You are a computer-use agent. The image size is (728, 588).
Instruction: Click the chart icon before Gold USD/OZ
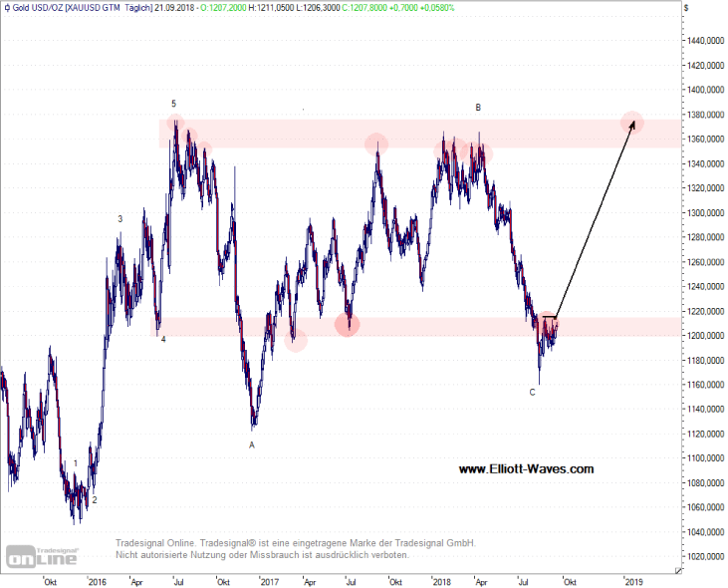tap(6, 7)
